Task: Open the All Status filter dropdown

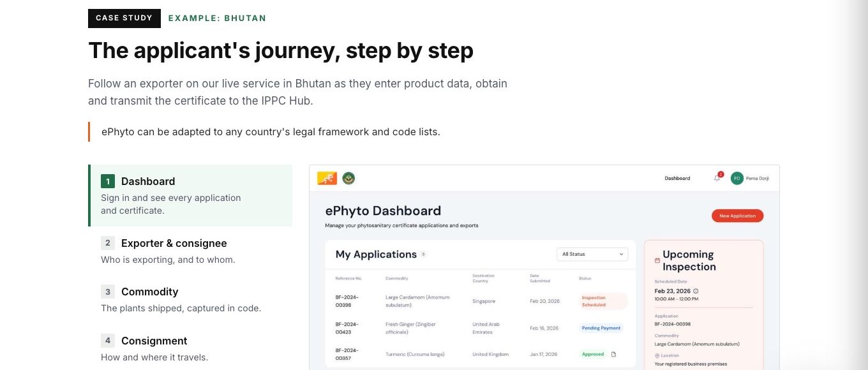Action: click(x=592, y=254)
